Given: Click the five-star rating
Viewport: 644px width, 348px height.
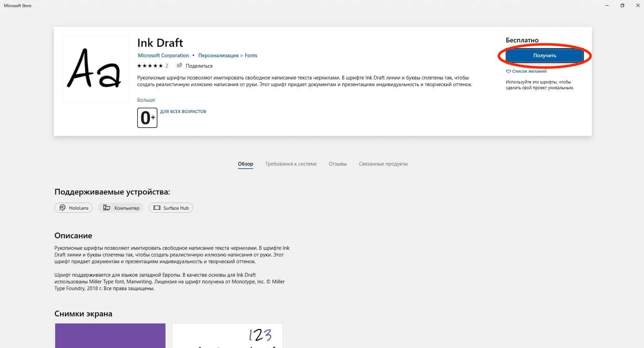Looking at the screenshot, I should coord(150,66).
